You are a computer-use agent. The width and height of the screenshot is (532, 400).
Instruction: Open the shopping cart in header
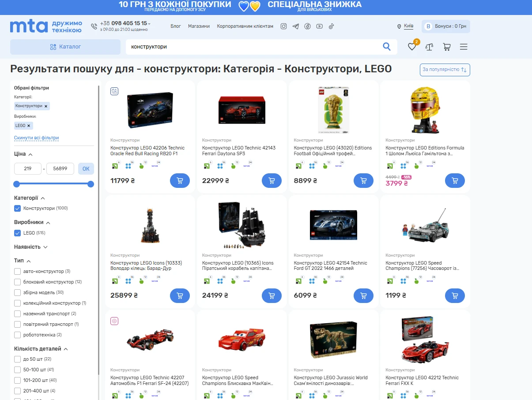447,47
